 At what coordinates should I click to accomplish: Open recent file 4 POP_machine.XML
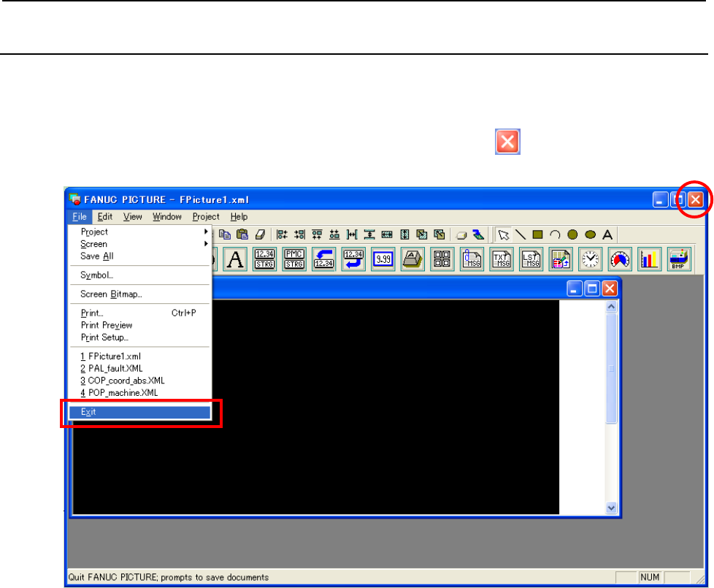tap(139, 393)
